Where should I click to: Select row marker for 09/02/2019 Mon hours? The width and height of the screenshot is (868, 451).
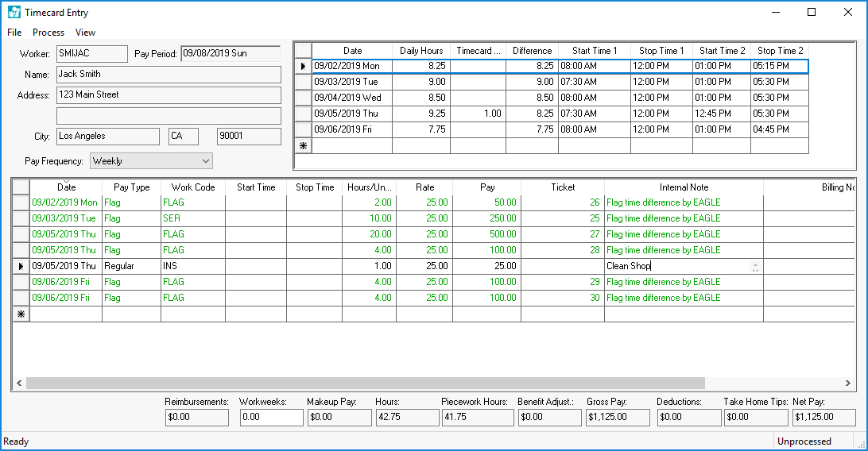pos(302,66)
